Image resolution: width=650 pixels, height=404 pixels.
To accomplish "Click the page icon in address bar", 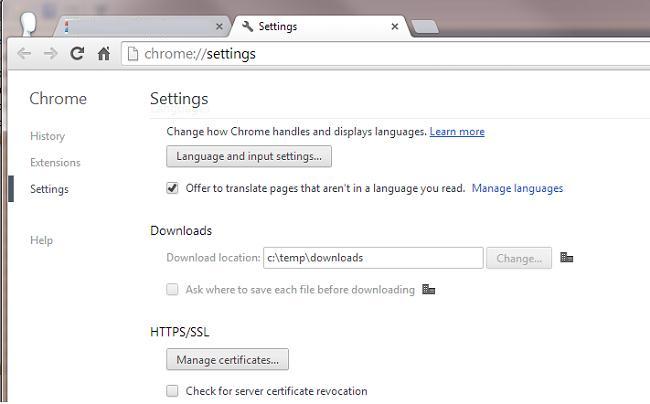I will [133, 54].
